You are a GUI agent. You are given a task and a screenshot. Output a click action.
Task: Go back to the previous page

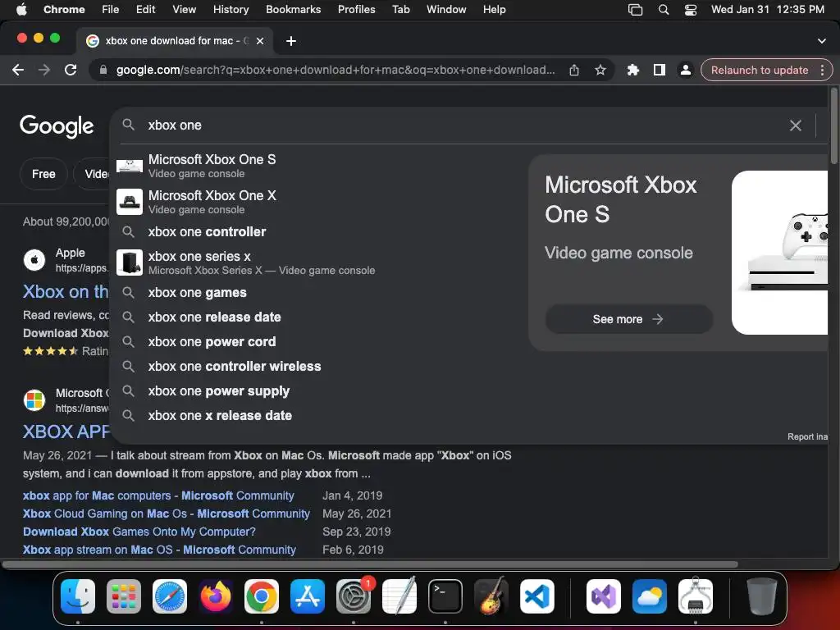pos(18,70)
